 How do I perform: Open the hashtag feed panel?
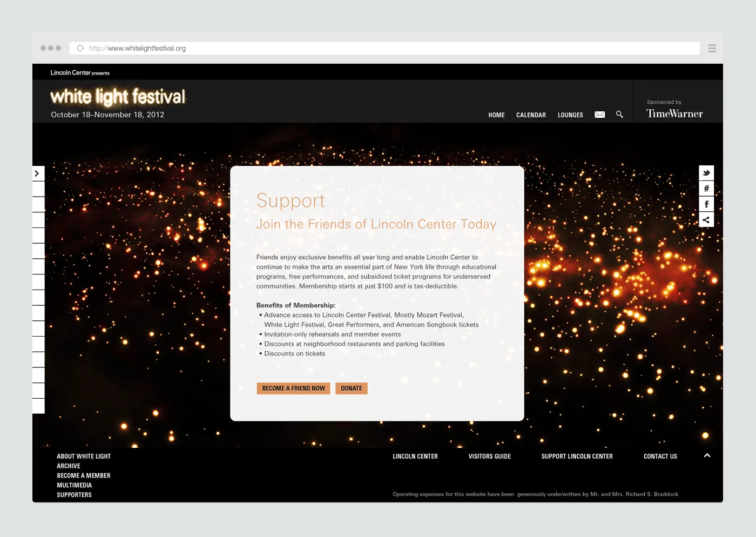pos(706,188)
